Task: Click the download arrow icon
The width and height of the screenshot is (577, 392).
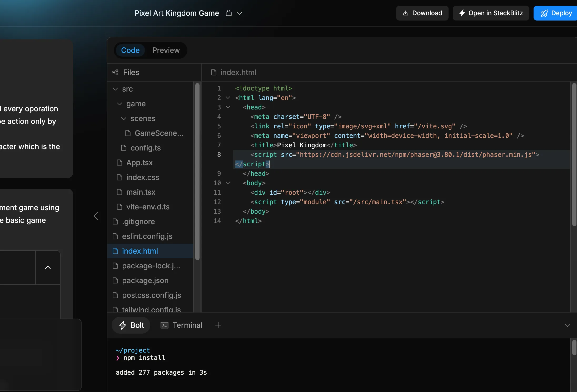Action: point(406,13)
